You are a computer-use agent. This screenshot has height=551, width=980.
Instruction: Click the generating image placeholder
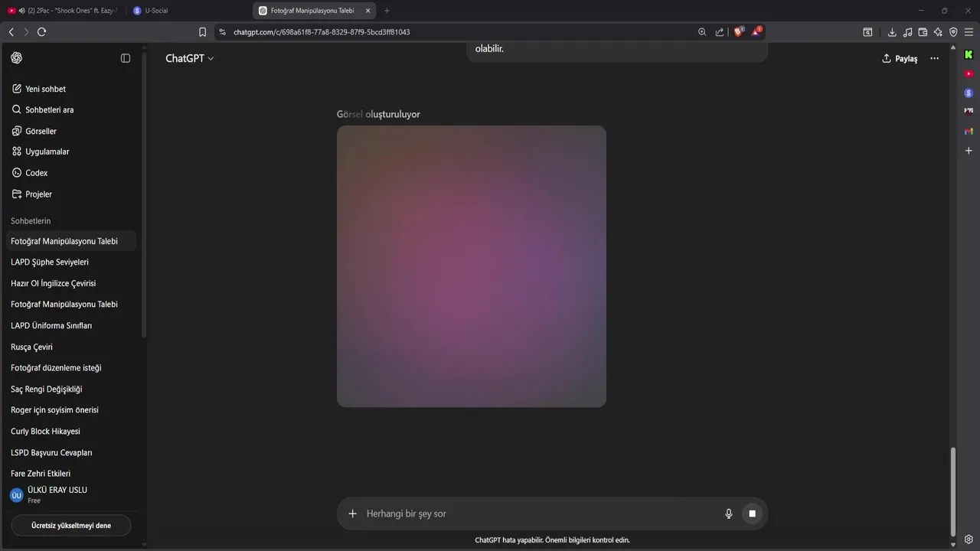pyautogui.click(x=472, y=266)
